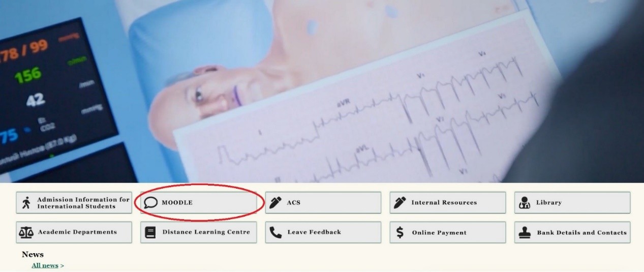The height and width of the screenshot is (272, 644).
Task: Open the Library button text
Action: click(x=549, y=202)
